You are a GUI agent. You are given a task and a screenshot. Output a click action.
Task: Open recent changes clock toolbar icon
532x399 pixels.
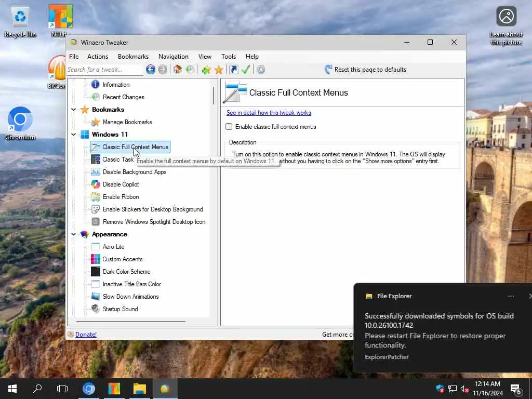(190, 70)
